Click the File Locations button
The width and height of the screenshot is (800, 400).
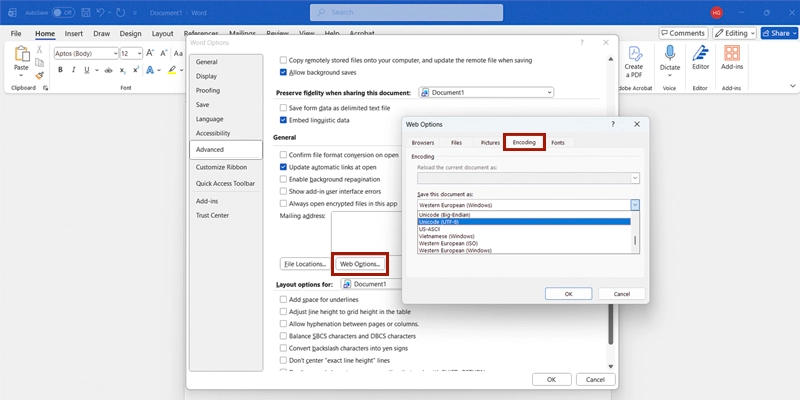[304, 264]
